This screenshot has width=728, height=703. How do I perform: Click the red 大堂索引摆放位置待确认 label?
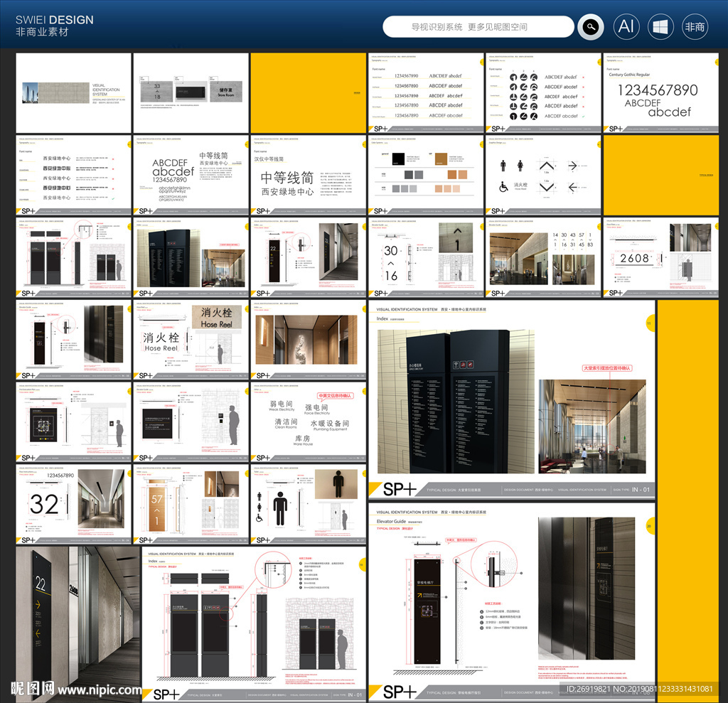[x=607, y=368]
